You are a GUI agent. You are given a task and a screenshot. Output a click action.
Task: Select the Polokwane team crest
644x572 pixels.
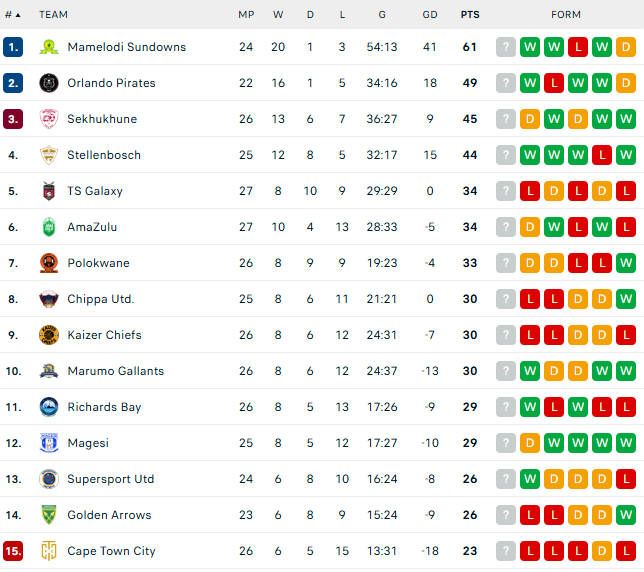[x=49, y=263]
